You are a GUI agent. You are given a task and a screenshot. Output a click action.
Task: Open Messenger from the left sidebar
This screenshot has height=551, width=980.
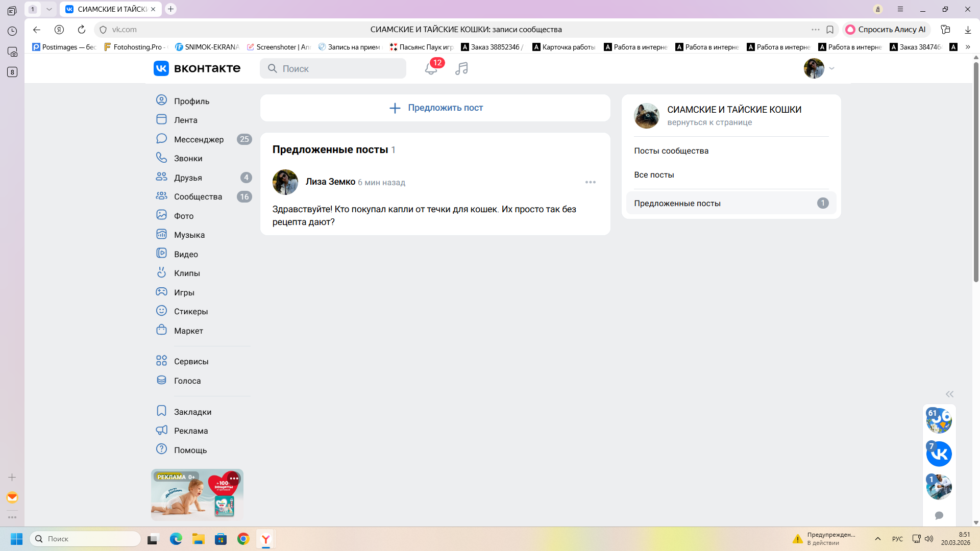[x=199, y=139]
